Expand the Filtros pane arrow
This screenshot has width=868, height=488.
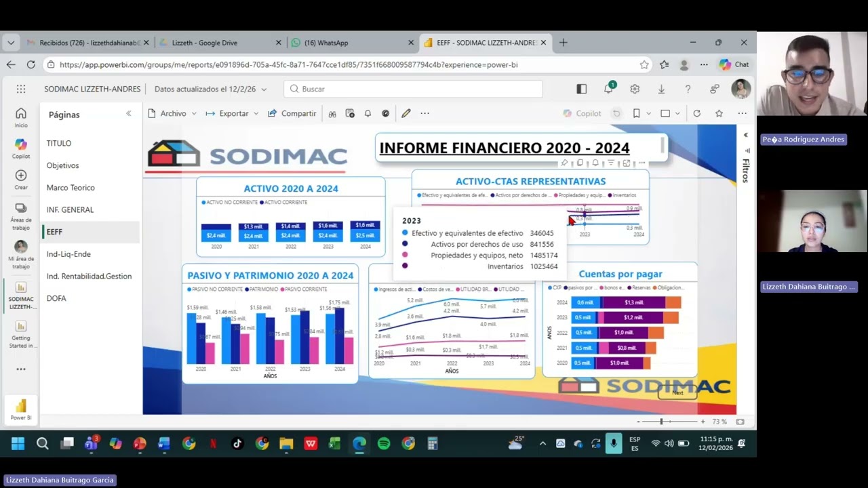pyautogui.click(x=746, y=135)
